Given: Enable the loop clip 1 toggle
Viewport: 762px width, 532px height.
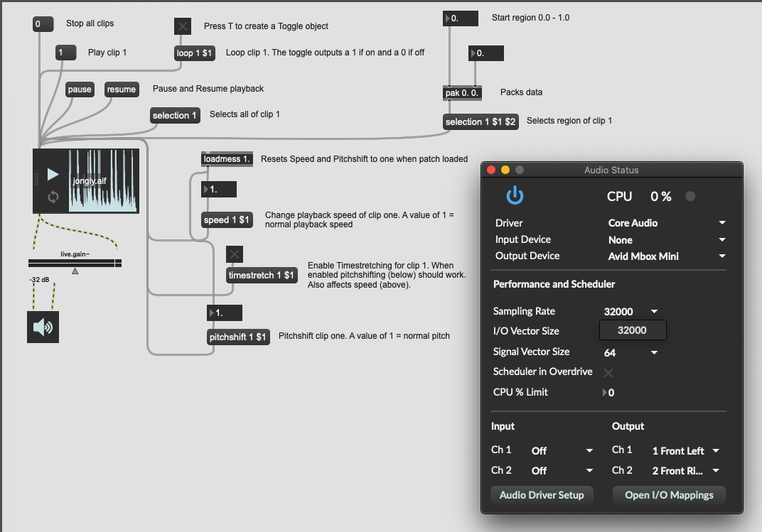Looking at the screenshot, I should pos(183,27).
